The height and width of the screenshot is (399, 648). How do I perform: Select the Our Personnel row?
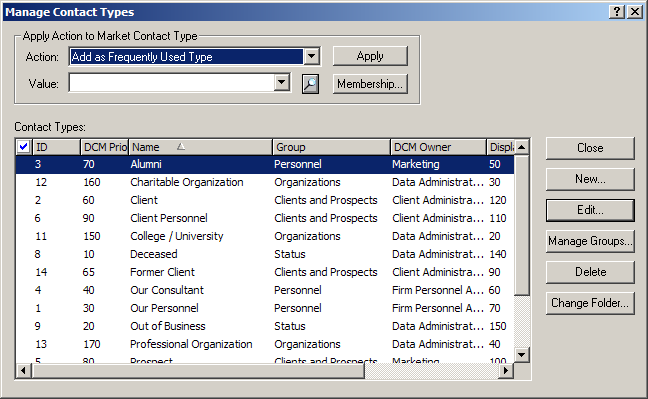(265, 308)
